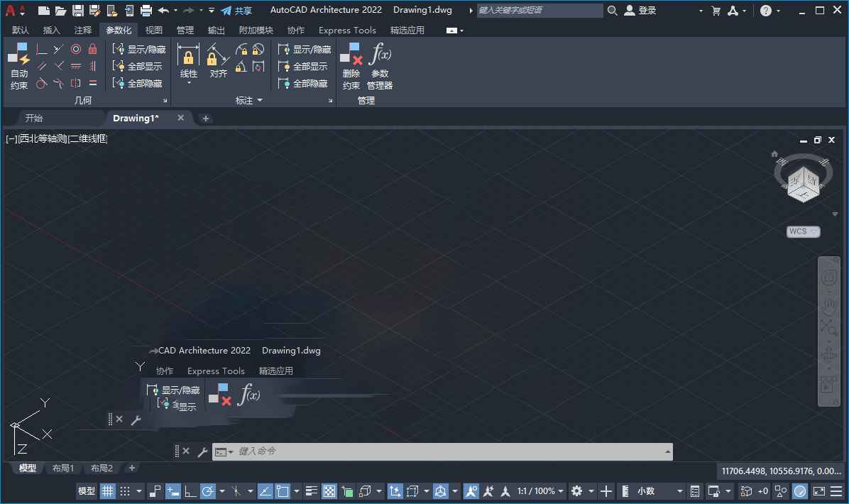The height and width of the screenshot is (504, 849).
Task: Switch to the 默认 ribbon tab
Action: 21,31
